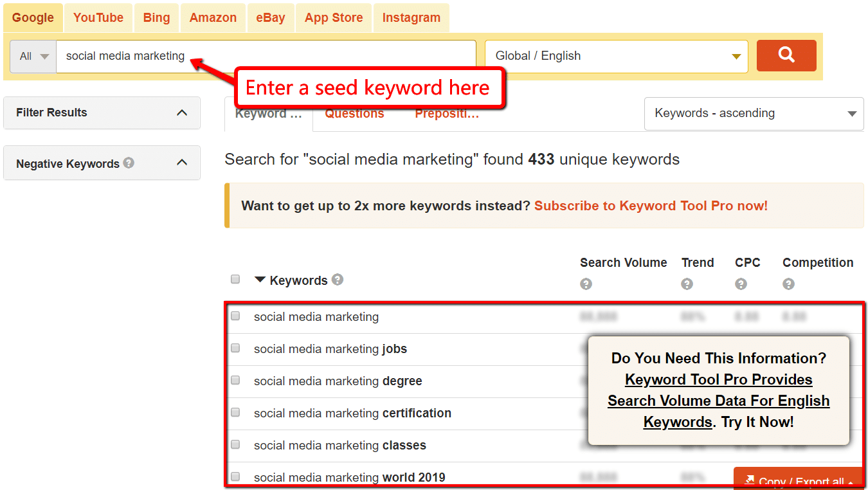Open the Questions tab
The image size is (868, 490).
click(354, 113)
